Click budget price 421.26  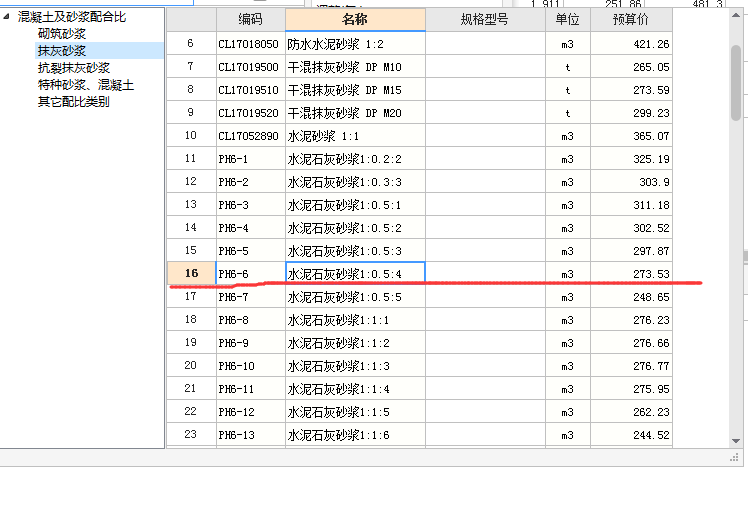(631, 44)
